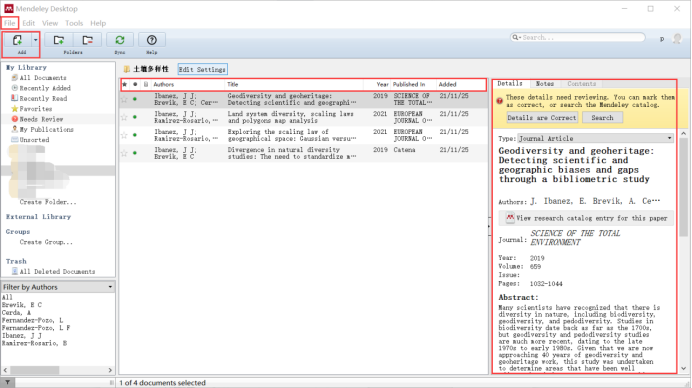This screenshot has height=388, width=692.
Task: Sort by the favorites star column header
Action: click(x=124, y=84)
